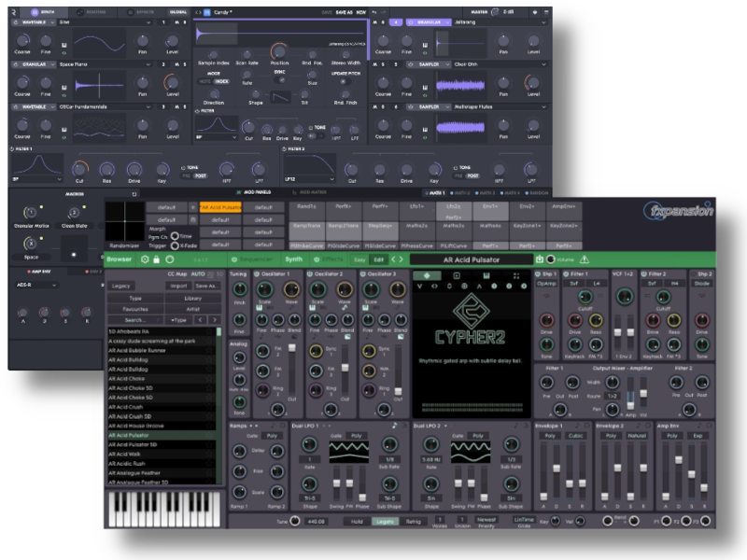Toggle the Hold button
Screen dimensions: 747x560
coord(356,522)
